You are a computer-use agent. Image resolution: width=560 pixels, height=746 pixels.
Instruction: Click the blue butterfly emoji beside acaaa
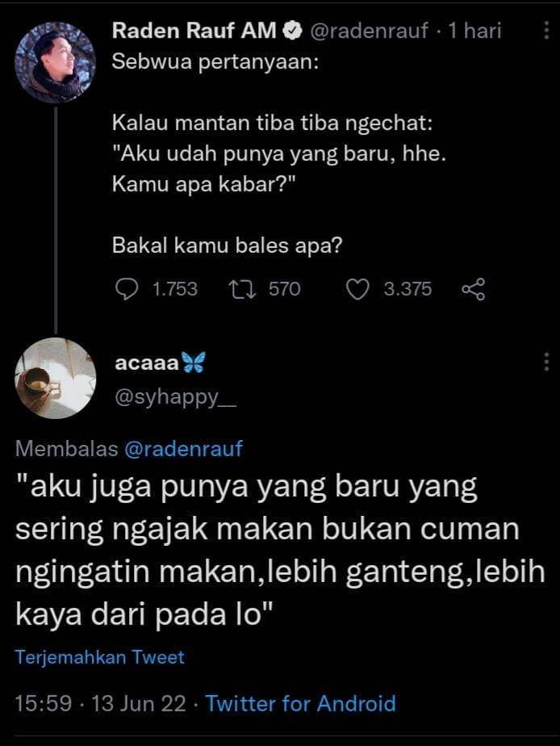(x=193, y=362)
